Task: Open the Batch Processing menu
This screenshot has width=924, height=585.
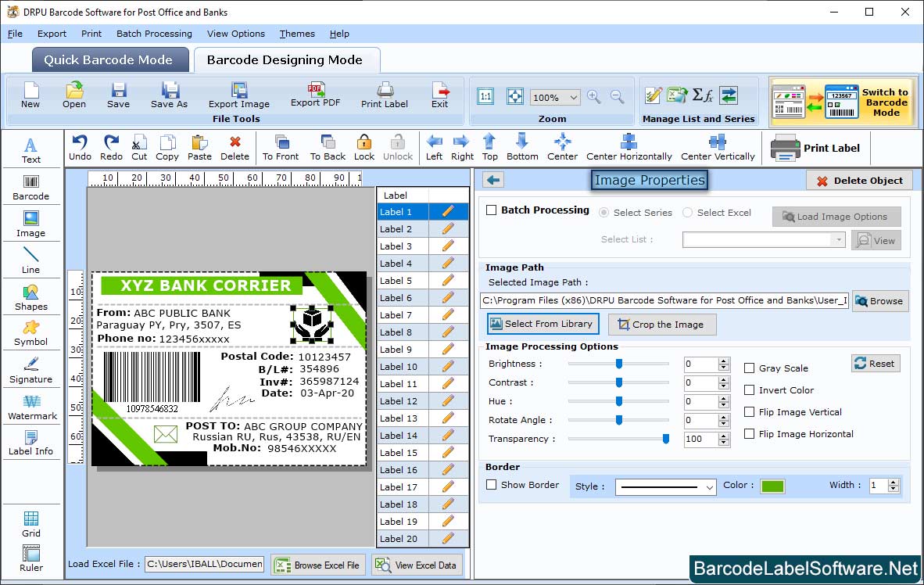Action: (154, 34)
